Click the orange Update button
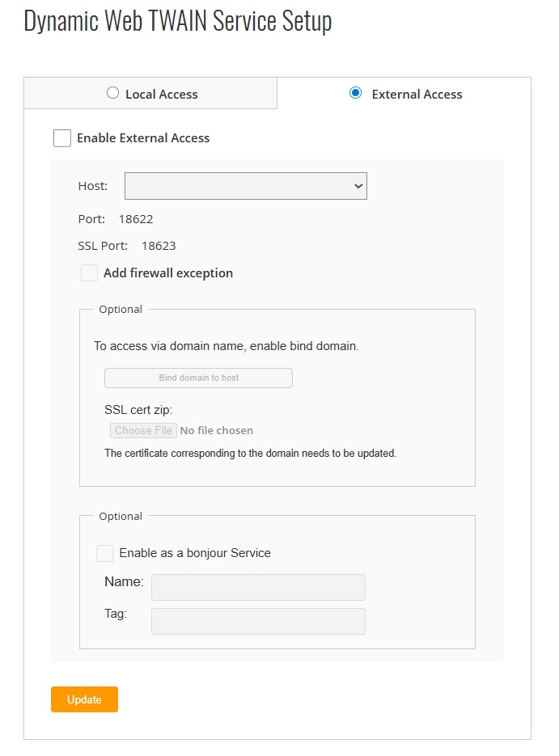The image size is (559, 756). coord(84,699)
